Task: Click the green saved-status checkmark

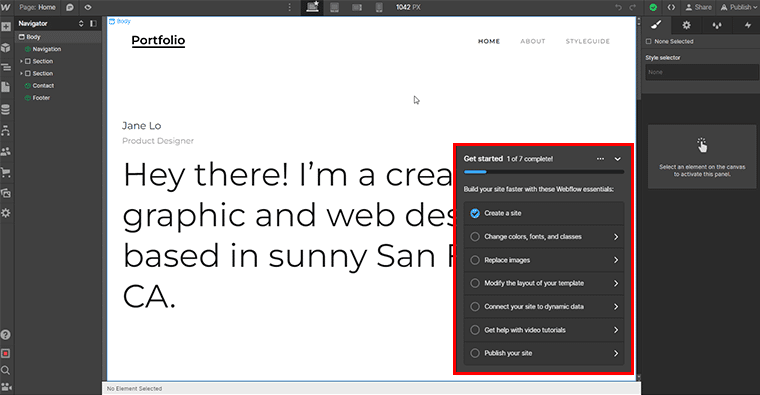Action: (x=653, y=7)
